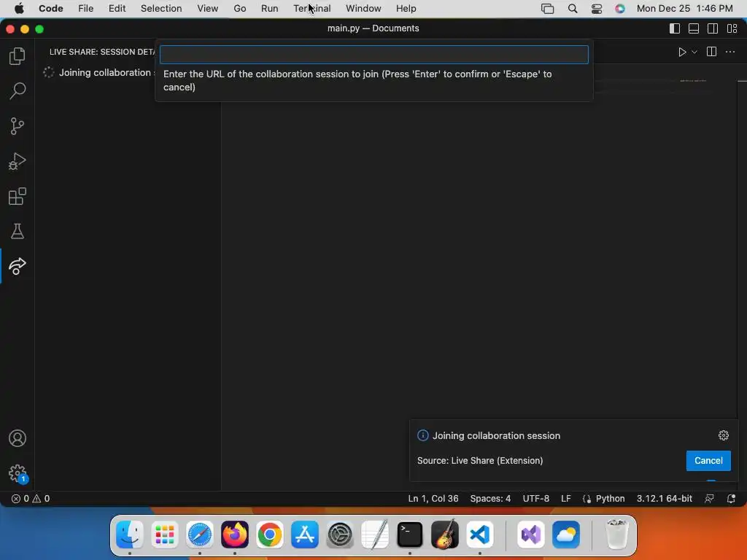Open the App Store from the Dock
Image resolution: width=747 pixels, height=560 pixels.
pyautogui.click(x=304, y=534)
